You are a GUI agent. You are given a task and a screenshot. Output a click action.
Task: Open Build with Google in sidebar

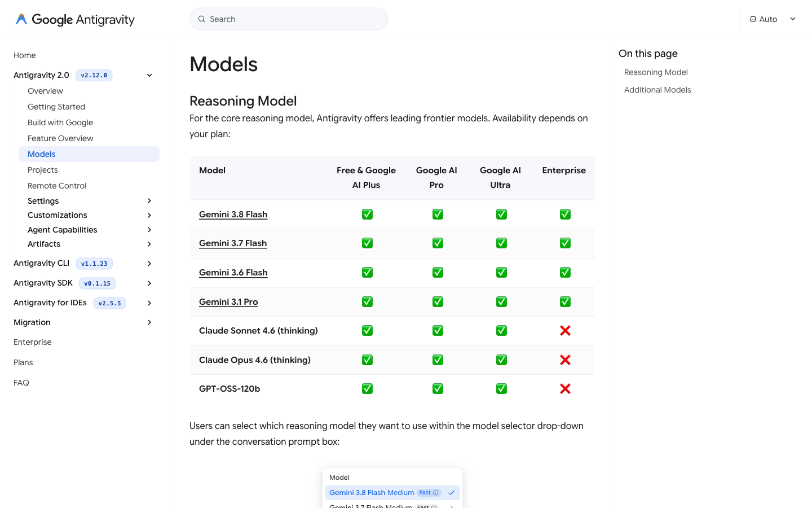pos(60,122)
